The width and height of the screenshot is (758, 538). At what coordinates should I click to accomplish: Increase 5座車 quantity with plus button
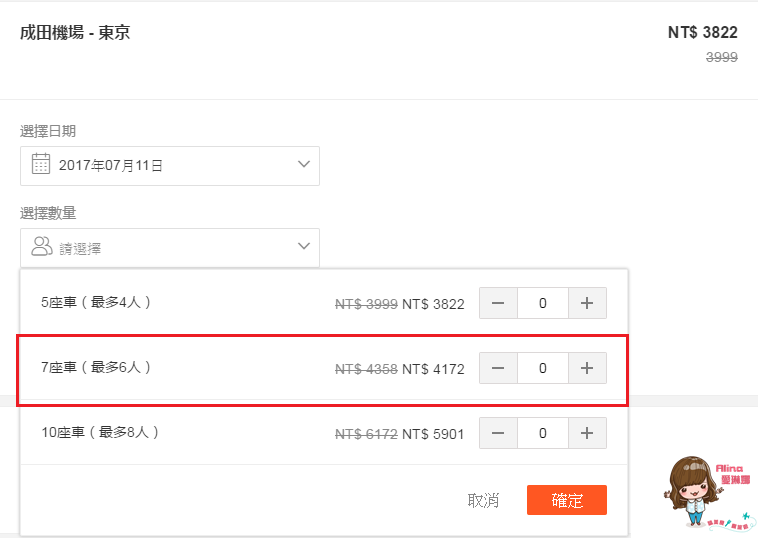587,303
